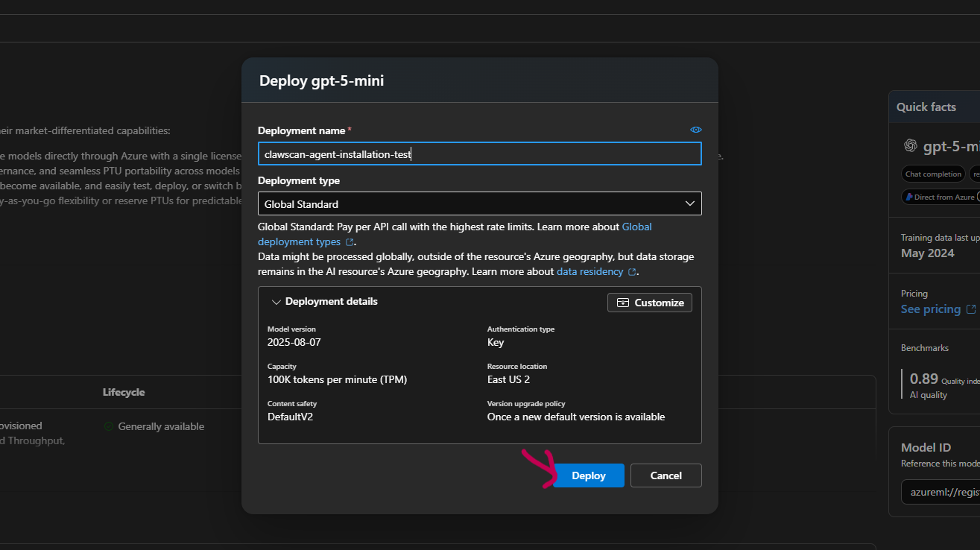980x550 pixels.
Task: Click the OpenAI logo in Quick facts
Action: (x=910, y=146)
